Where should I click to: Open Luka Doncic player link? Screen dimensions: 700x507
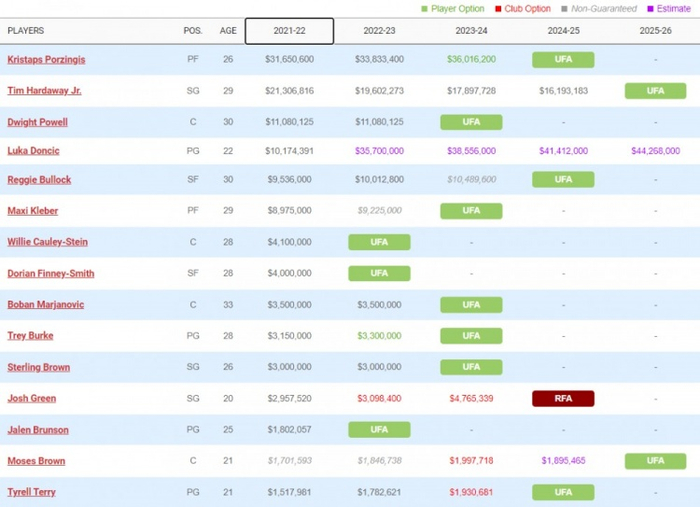point(33,151)
